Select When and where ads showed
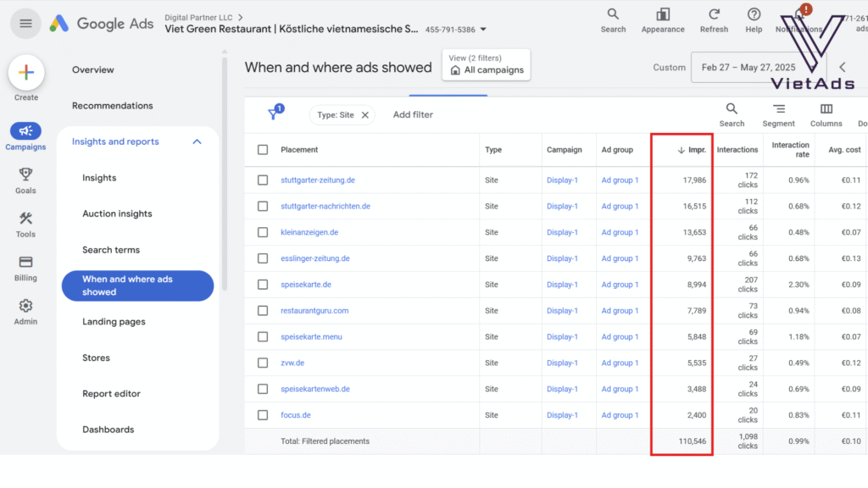868x488 pixels. pos(138,286)
